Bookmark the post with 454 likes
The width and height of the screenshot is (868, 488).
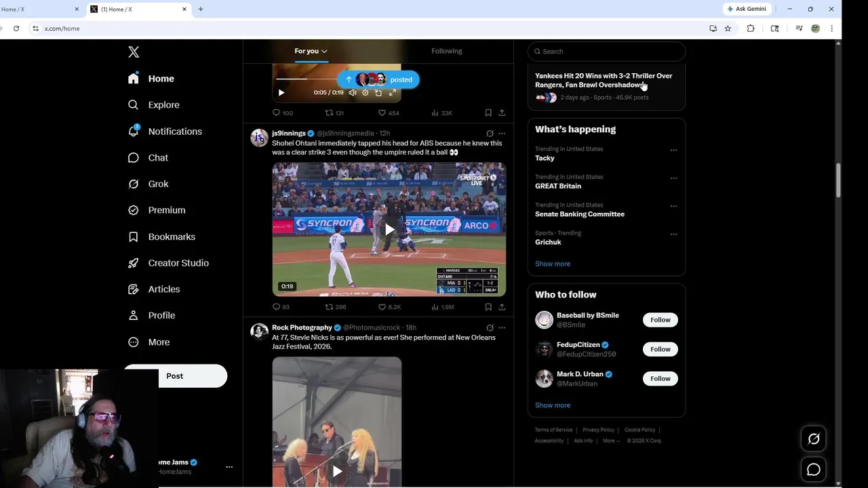488,113
